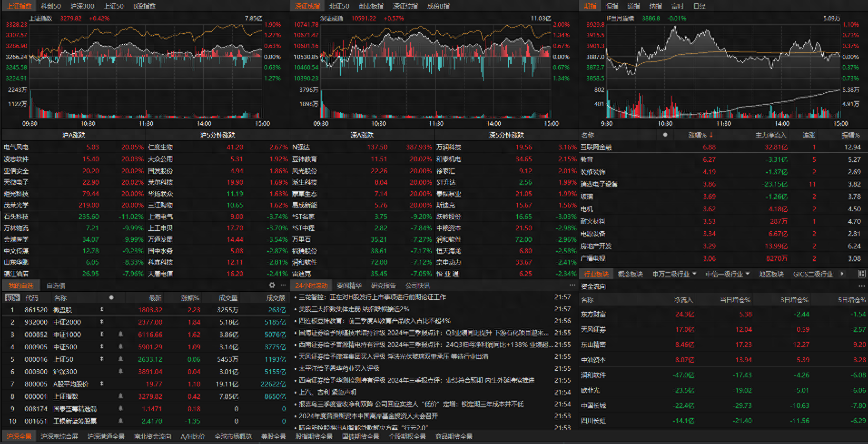Click the marker icon beside 中证1000
Viewport: 868px width, 444px height.
101,334
